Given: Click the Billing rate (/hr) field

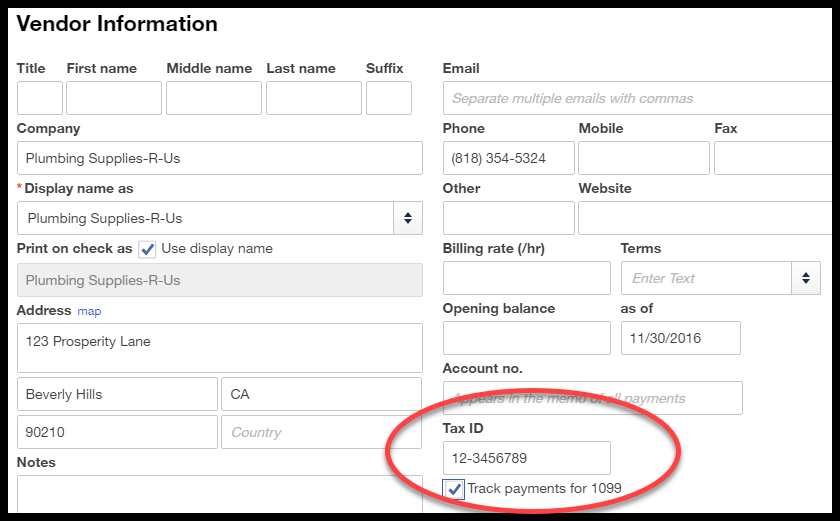Looking at the screenshot, I should [x=527, y=278].
